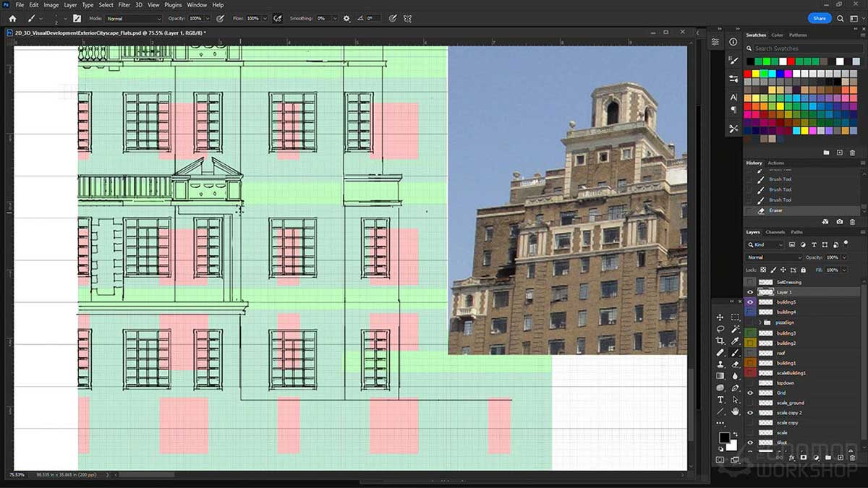868x488 pixels.
Task: Open the Add a layer style menu
Action: coord(791,458)
